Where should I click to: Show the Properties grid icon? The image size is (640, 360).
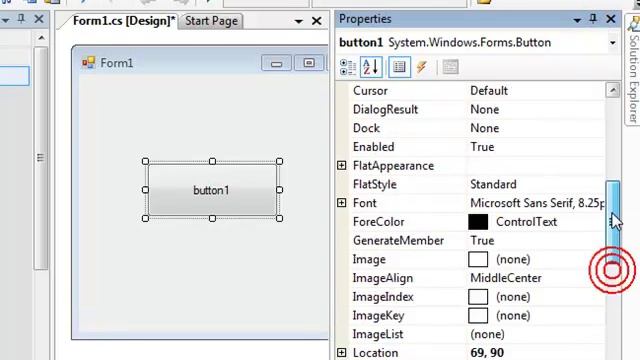coord(399,67)
